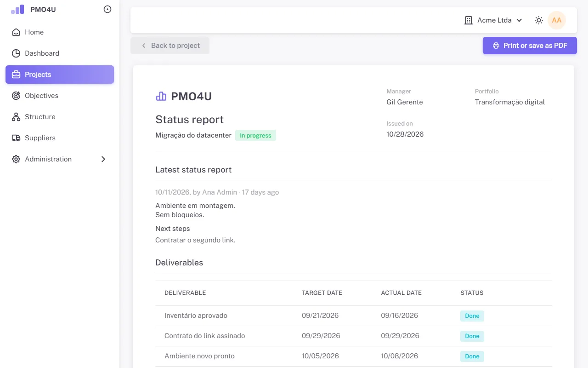Click the back arrow icon
The width and height of the screenshot is (588, 368).
coord(144,46)
